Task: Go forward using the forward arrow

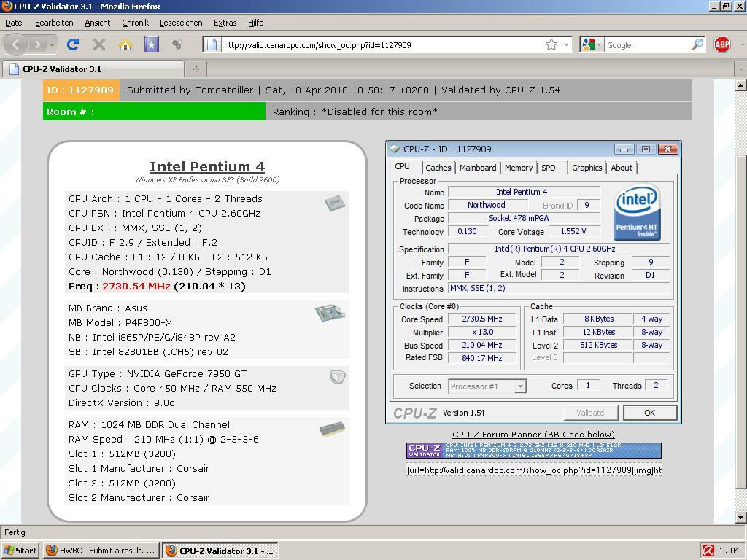Action: pyautogui.click(x=37, y=44)
